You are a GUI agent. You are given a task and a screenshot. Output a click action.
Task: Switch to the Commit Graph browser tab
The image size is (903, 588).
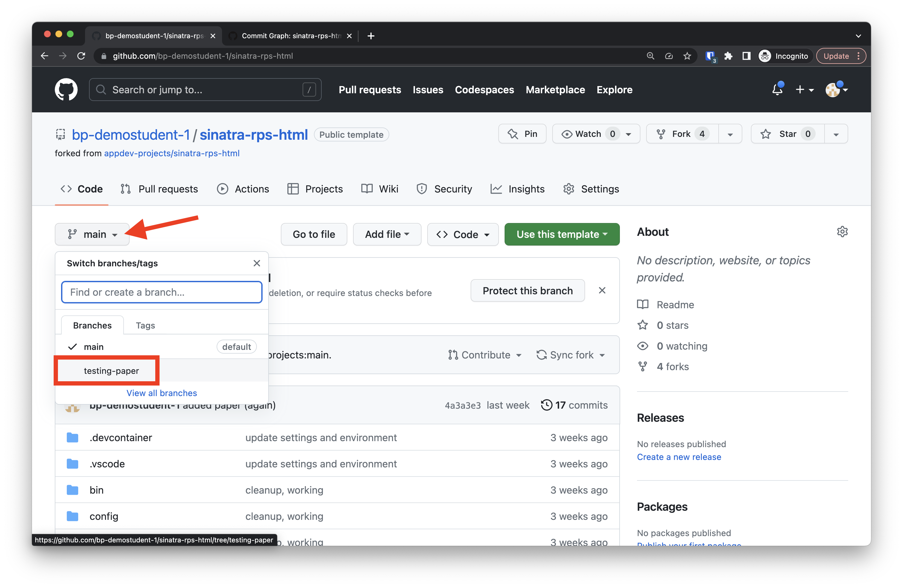(x=290, y=36)
